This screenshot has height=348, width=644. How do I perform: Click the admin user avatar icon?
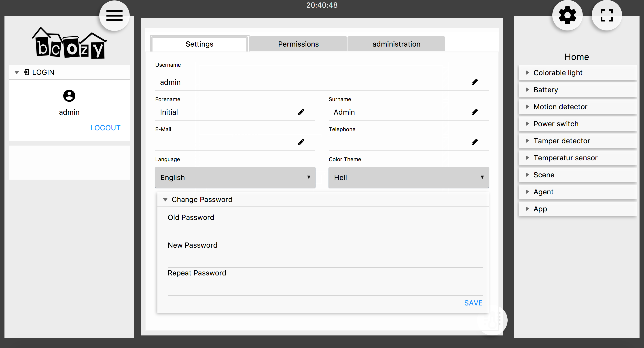coord(69,96)
